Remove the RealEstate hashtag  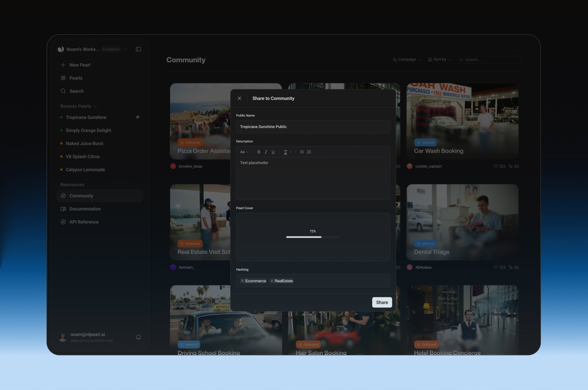click(272, 281)
